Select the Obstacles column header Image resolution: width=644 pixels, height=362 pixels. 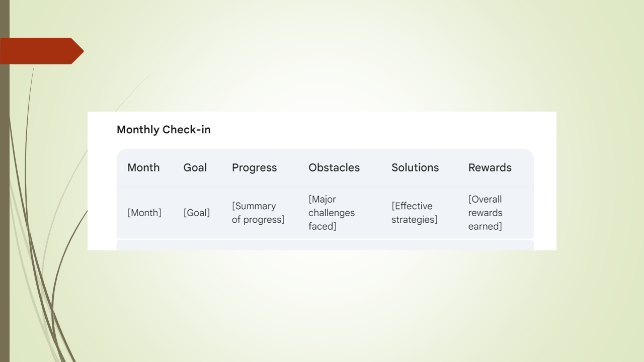[334, 168]
